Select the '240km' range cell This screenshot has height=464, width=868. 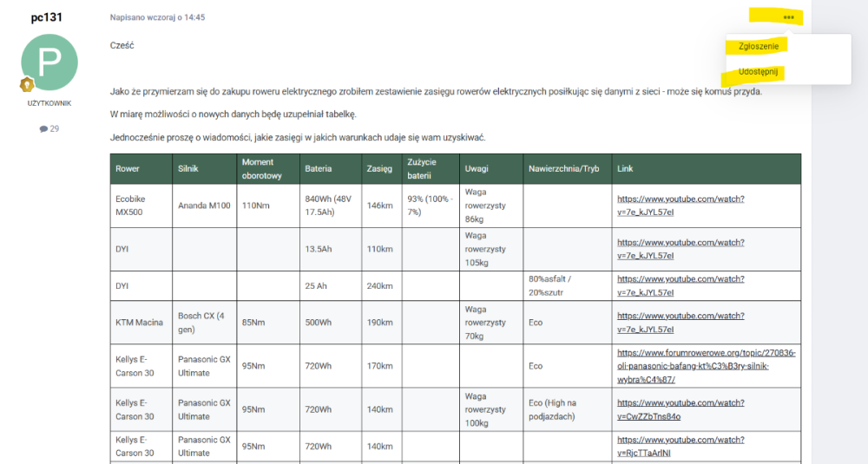pos(381,286)
